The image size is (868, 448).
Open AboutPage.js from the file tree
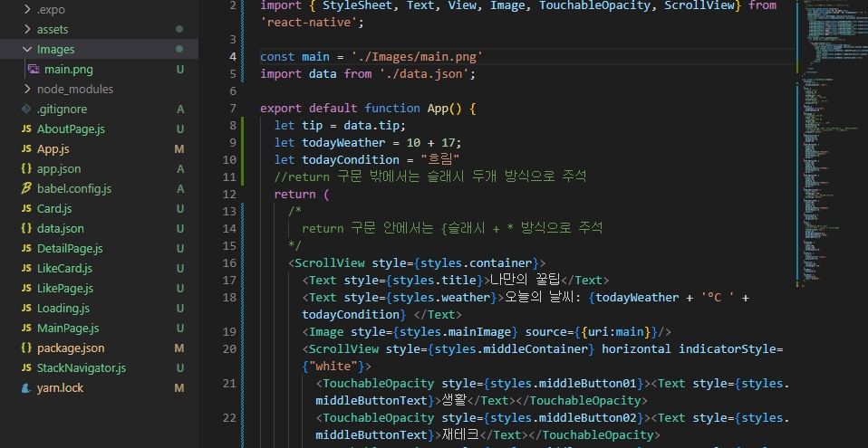(x=71, y=129)
